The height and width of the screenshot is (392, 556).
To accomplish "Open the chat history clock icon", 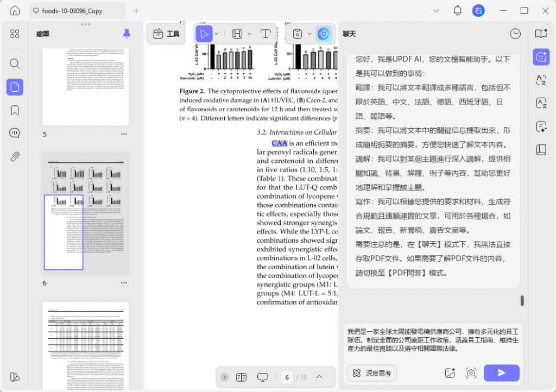I will pos(515,34).
